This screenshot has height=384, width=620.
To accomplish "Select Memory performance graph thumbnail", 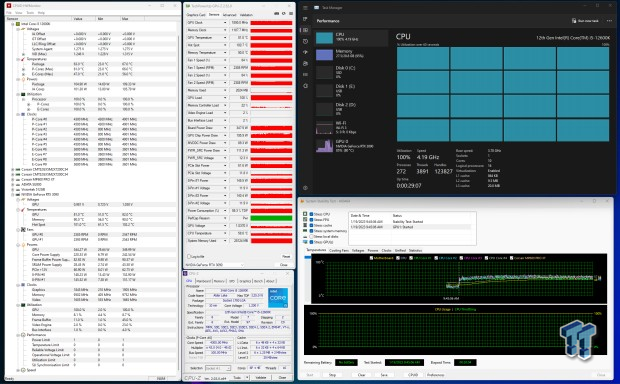I will click(x=324, y=55).
